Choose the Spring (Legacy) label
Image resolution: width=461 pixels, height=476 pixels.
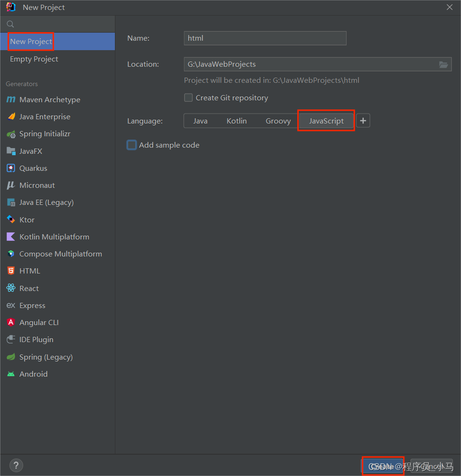pyautogui.click(x=46, y=357)
